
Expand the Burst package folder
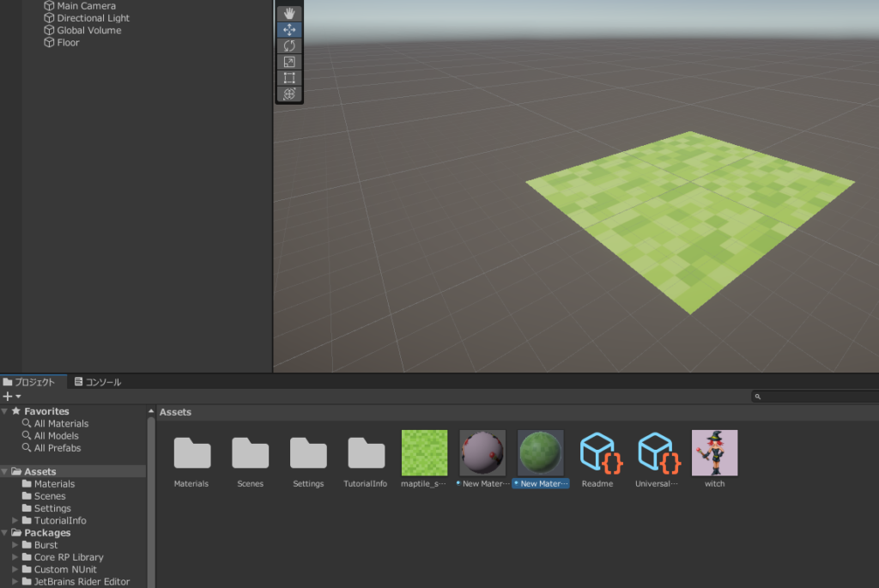point(15,545)
